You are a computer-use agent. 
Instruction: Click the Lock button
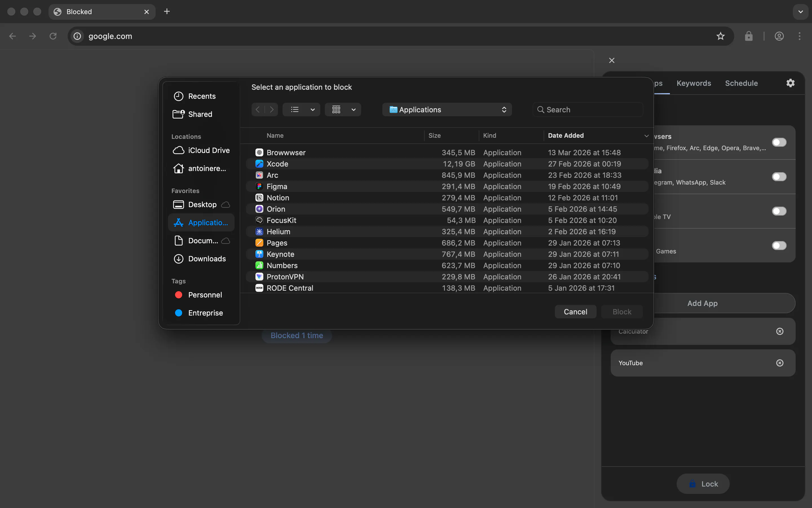point(703,484)
